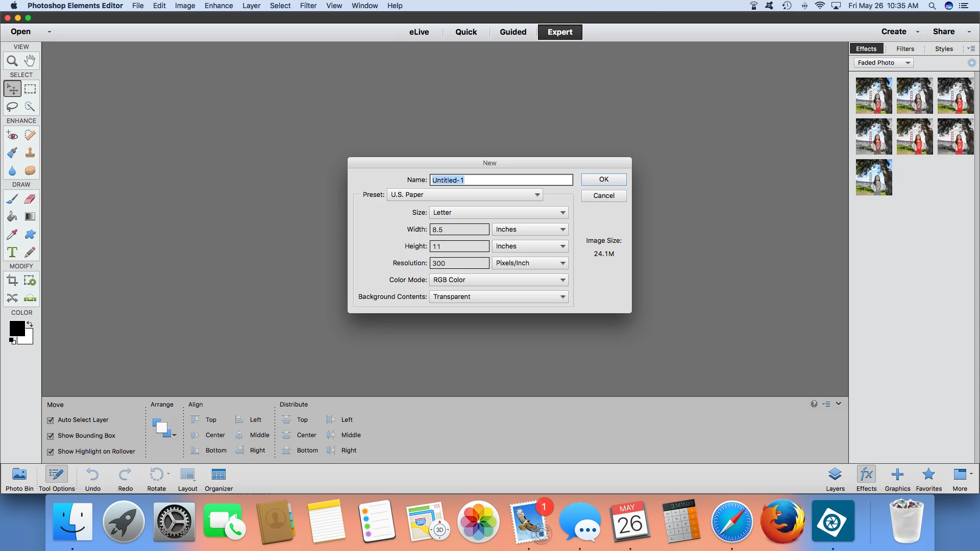This screenshot has width=980, height=551.
Task: Select the Lasso tool
Action: pos(12,107)
